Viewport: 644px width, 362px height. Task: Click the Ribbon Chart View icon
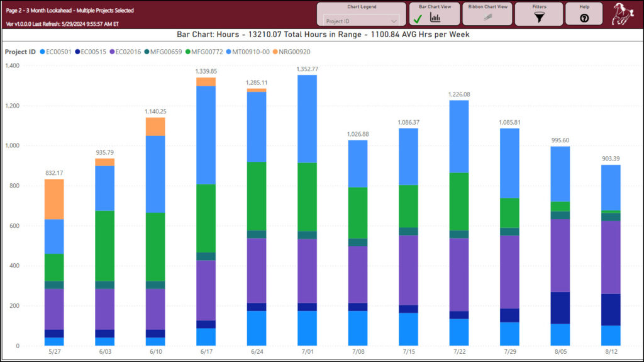pos(487,18)
